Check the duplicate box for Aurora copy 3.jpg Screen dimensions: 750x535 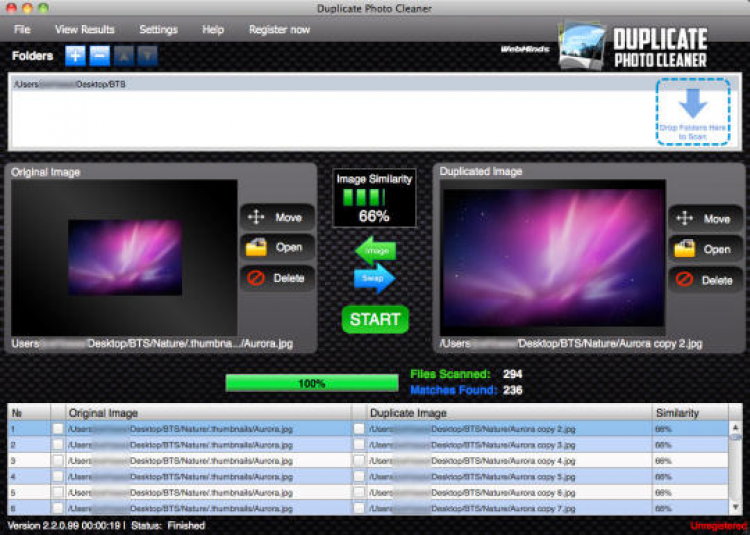tap(359, 445)
